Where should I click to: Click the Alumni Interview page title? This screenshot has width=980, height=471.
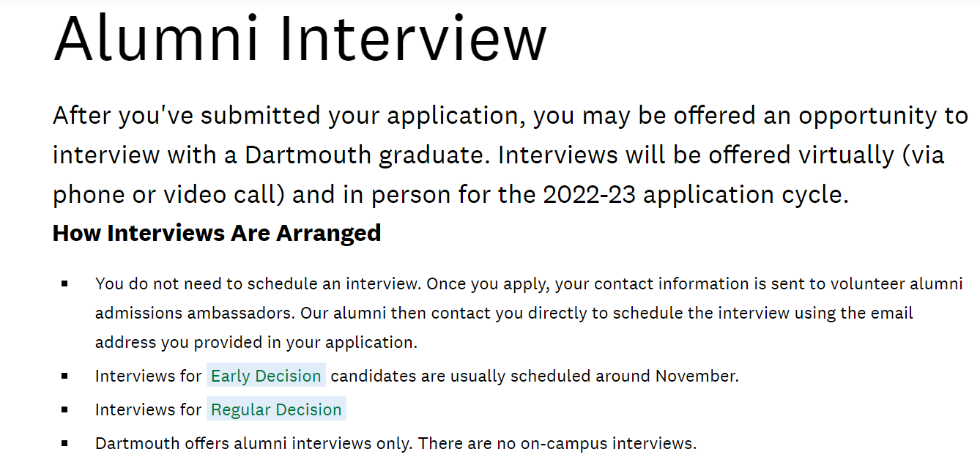300,37
